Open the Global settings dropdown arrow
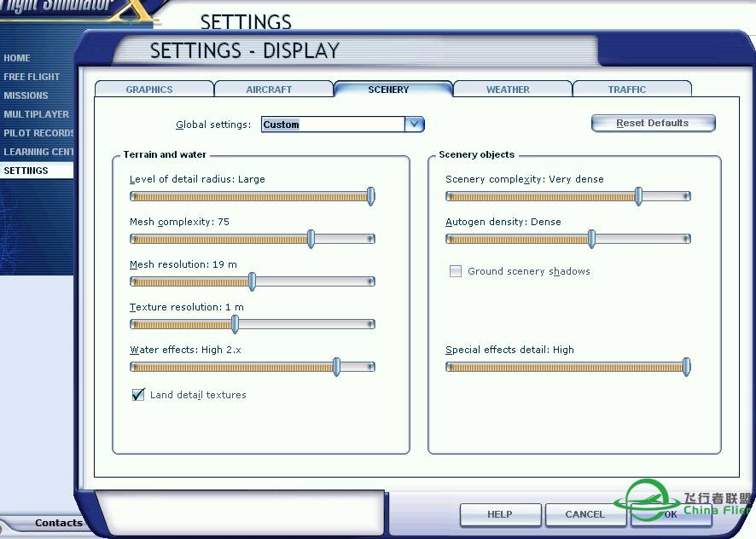Viewport: 756px width, 539px height. tap(415, 125)
